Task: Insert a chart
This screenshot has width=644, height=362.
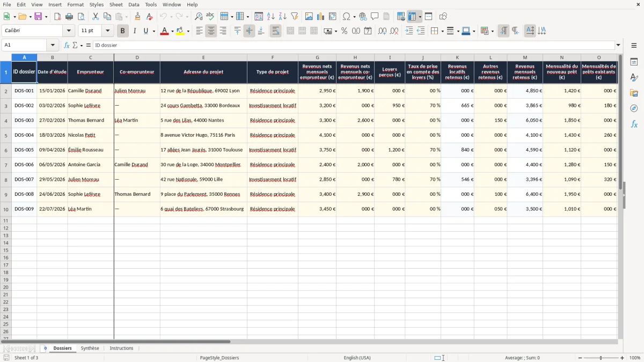Action: [x=321, y=17]
